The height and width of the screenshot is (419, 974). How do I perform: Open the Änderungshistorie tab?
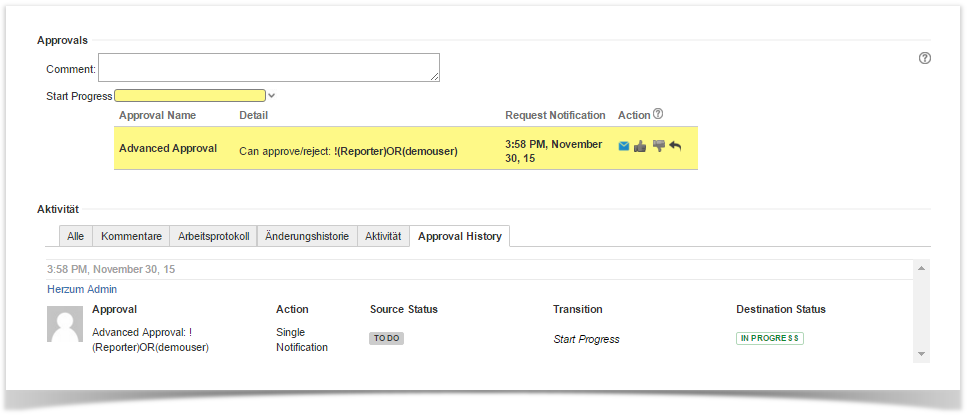(x=307, y=236)
